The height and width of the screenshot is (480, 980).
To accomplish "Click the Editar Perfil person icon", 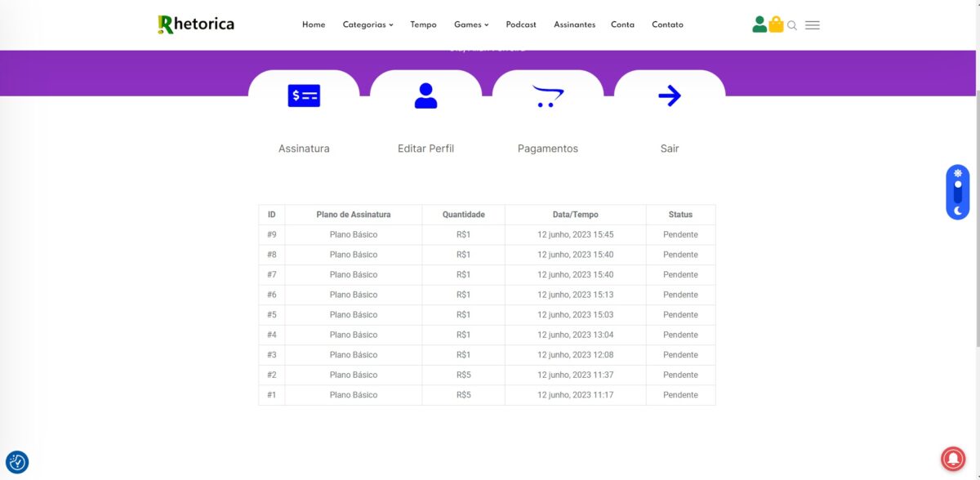I will pos(425,96).
